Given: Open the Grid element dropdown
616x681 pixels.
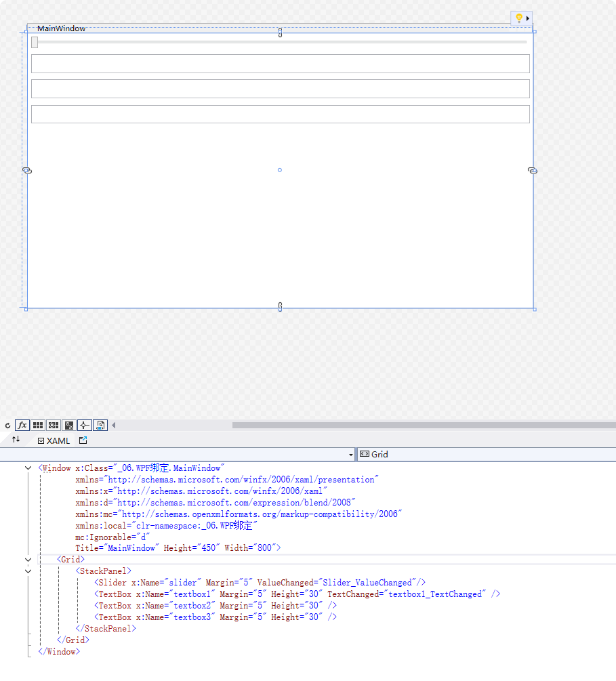Looking at the screenshot, I should click(x=487, y=454).
